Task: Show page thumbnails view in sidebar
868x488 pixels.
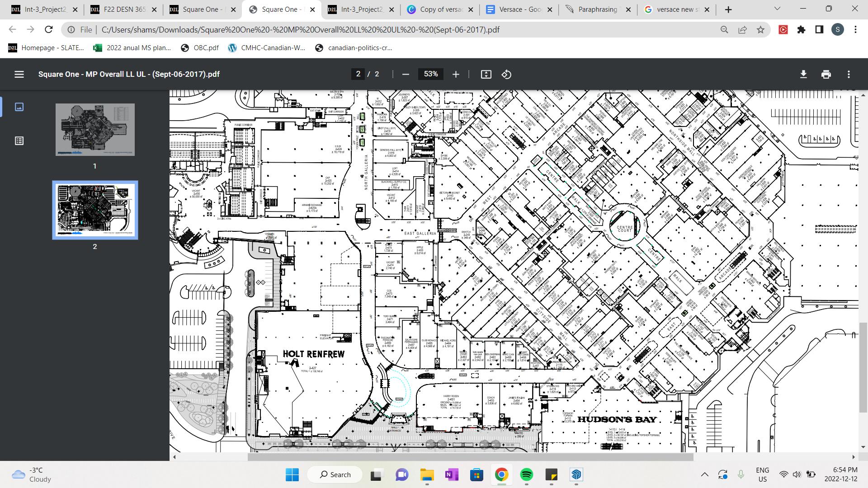Action: (x=19, y=107)
